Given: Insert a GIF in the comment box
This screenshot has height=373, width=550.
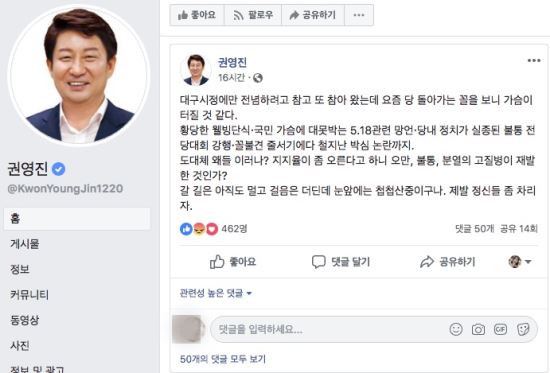Looking at the screenshot, I should click(x=501, y=329).
